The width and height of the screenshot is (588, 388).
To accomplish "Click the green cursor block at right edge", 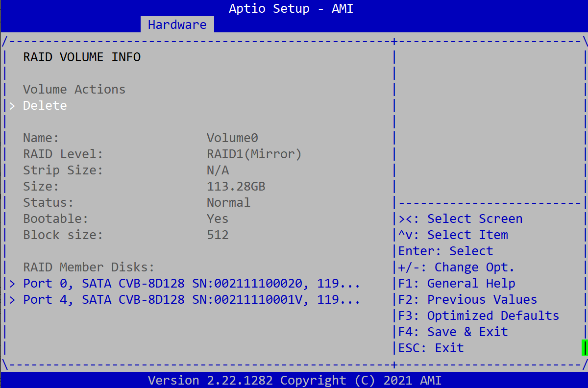I will (x=584, y=347).
